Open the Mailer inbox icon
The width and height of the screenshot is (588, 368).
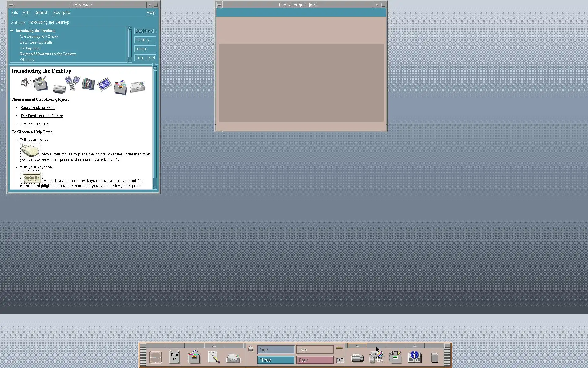click(233, 358)
